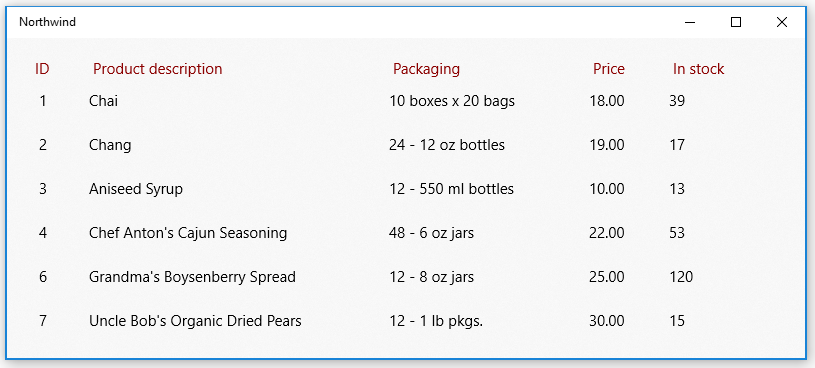Click the Packaging column header

(426, 69)
